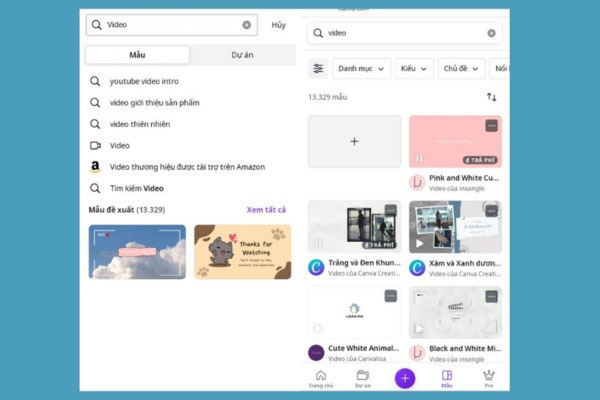Play the Xám và Xanh dương template preview
600x400 pixels.
pos(420,243)
